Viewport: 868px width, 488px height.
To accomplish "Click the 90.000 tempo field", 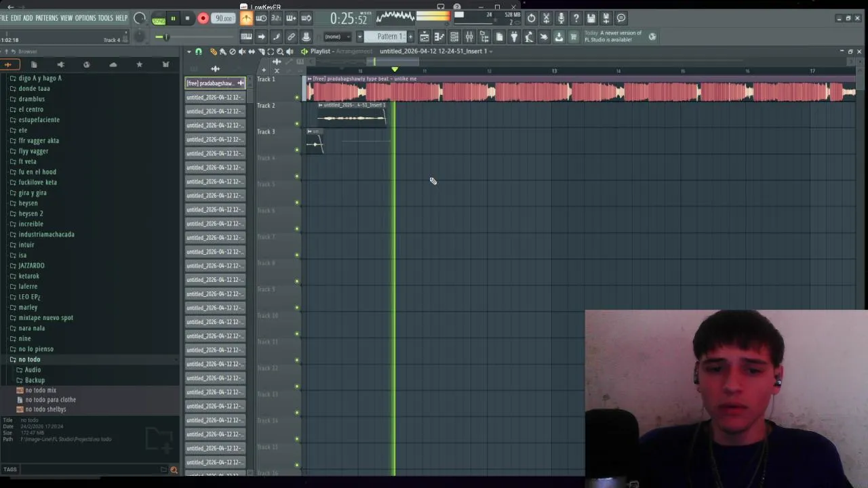I will (223, 19).
